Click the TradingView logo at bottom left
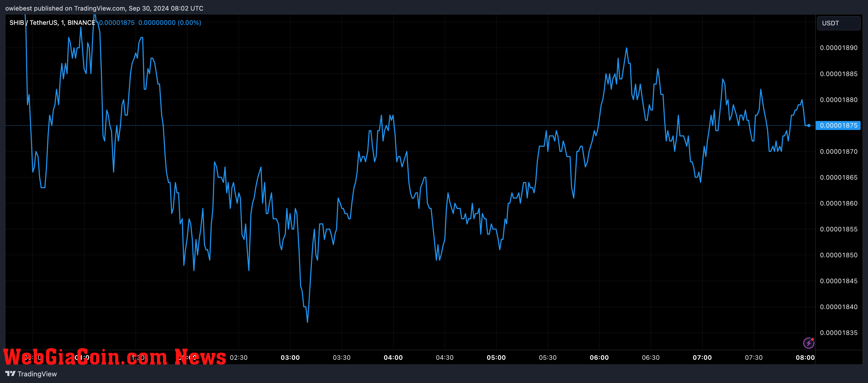Screen dimensions: 868x383 pyautogui.click(x=31, y=374)
